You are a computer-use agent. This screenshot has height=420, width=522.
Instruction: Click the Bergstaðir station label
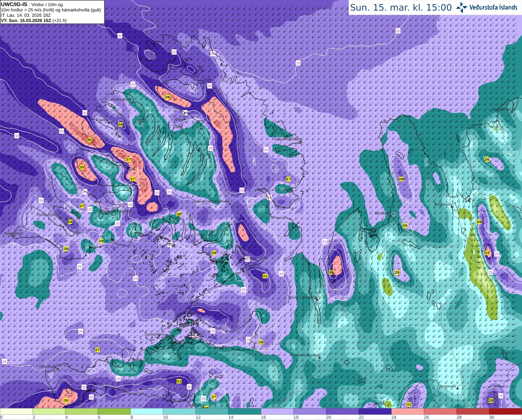tap(443, 204)
